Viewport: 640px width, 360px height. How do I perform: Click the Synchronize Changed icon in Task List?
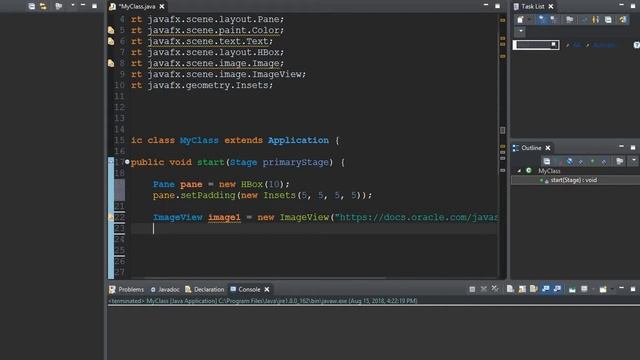pyautogui.click(x=584, y=20)
